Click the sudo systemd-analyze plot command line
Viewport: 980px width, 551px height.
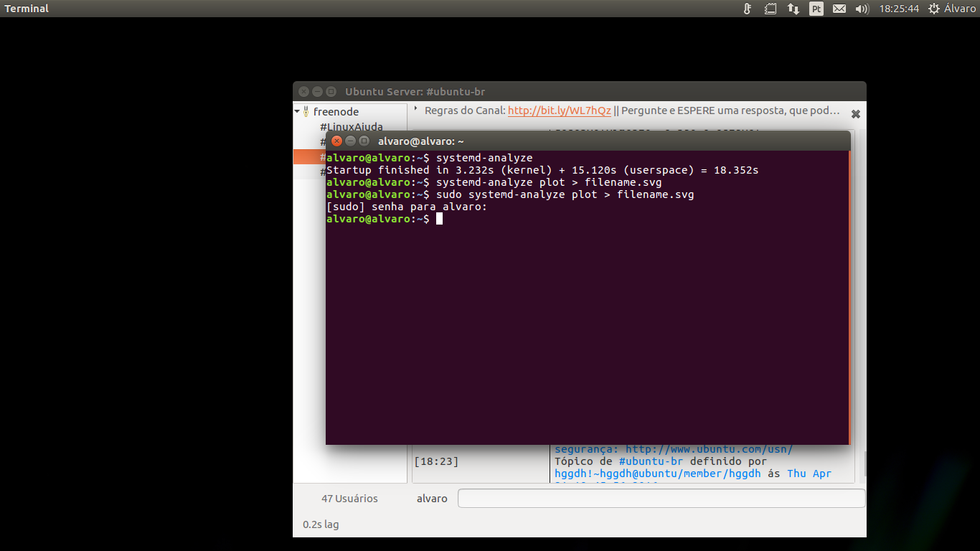[x=510, y=194]
